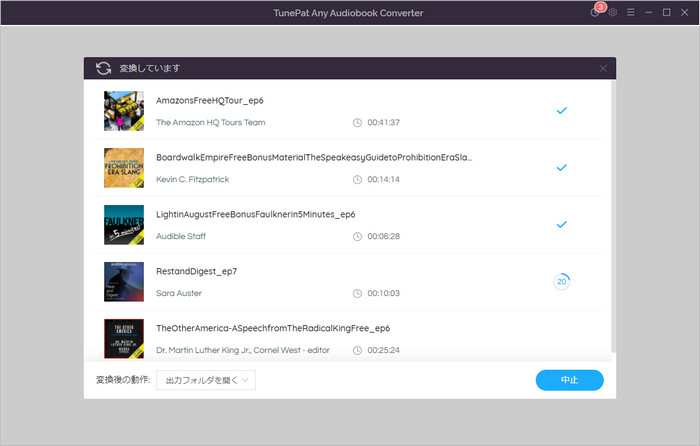Viewport: 700px width, 446px height.
Task: Click the clock icon next to 00:06:28
Action: (x=357, y=236)
